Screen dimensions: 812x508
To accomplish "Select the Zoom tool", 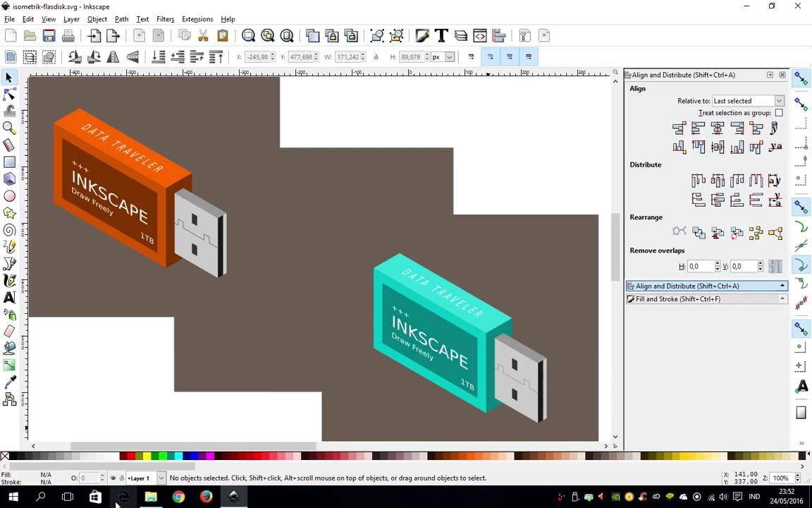I will pyautogui.click(x=10, y=128).
